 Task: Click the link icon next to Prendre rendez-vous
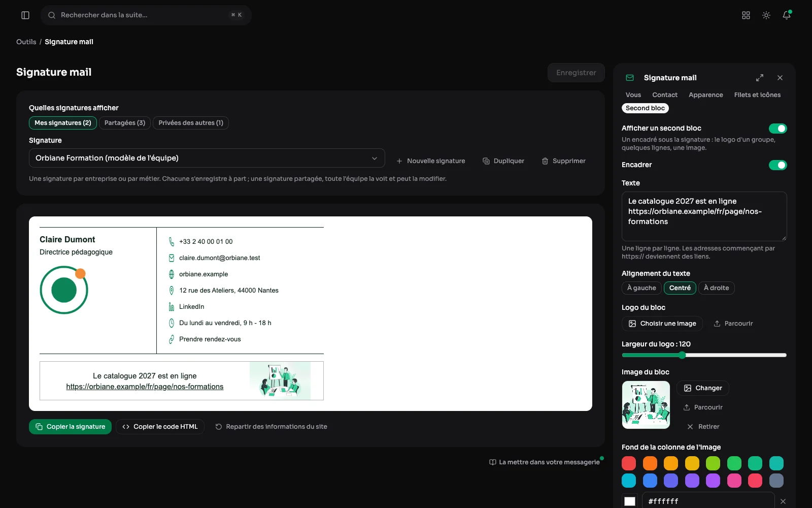click(x=172, y=339)
